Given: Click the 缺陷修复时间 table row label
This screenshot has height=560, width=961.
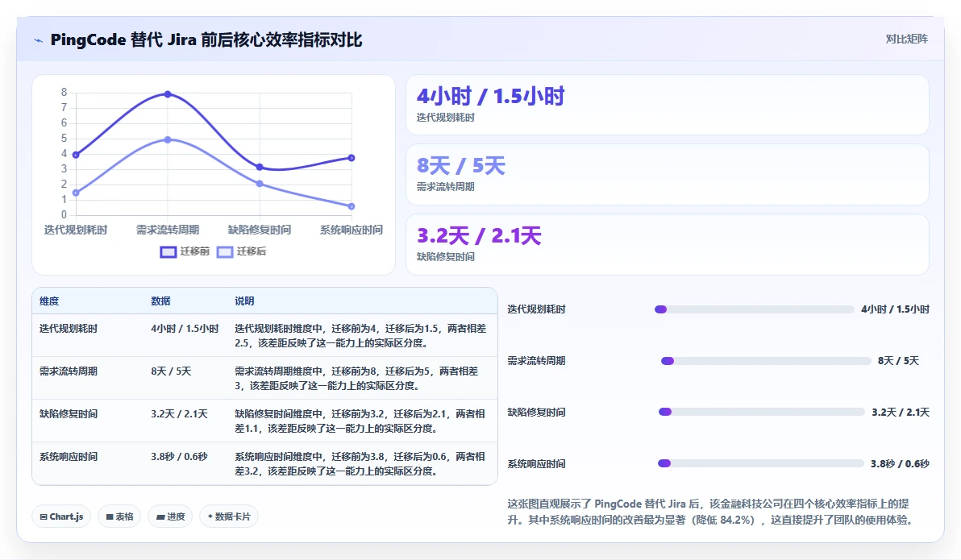Looking at the screenshot, I should [x=68, y=414].
